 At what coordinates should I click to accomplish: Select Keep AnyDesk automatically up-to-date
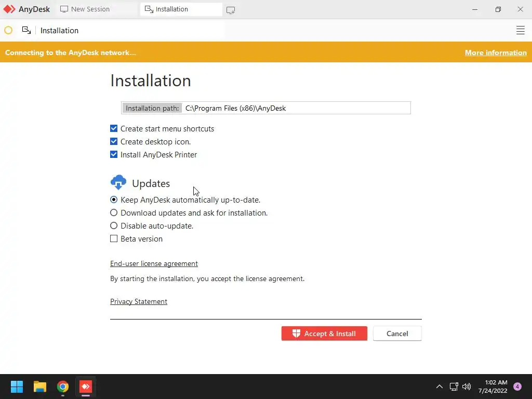click(114, 199)
